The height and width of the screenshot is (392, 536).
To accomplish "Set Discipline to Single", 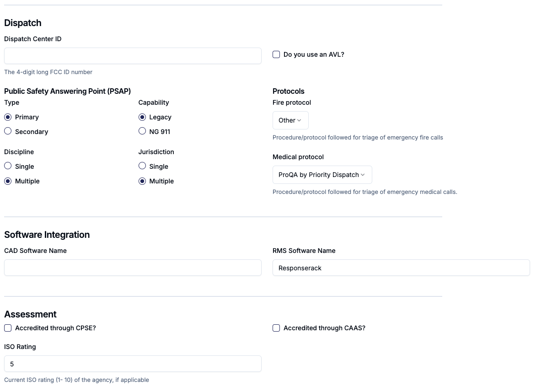I will 8,166.
